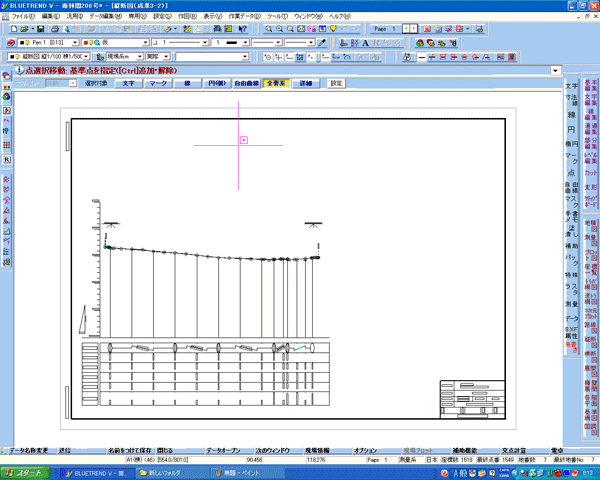Click 名前をつけて保存 in bottom bar
The height and width of the screenshot is (480, 600).
130,451
